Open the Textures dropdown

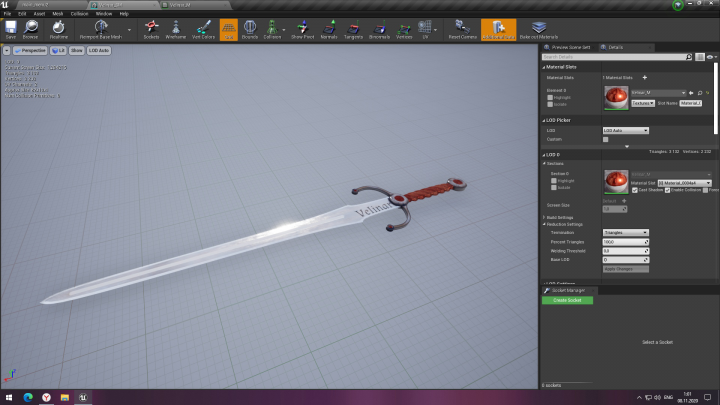tap(643, 103)
